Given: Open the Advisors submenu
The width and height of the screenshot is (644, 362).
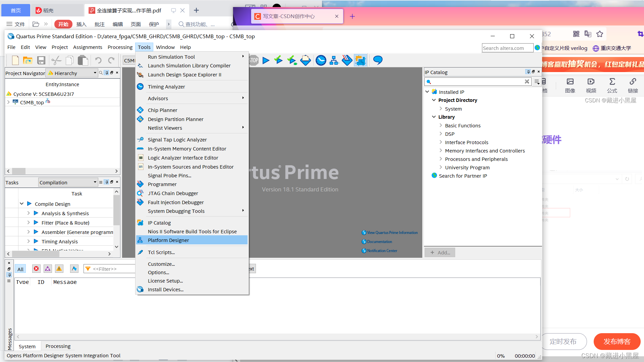Looking at the screenshot, I should (192, 98).
